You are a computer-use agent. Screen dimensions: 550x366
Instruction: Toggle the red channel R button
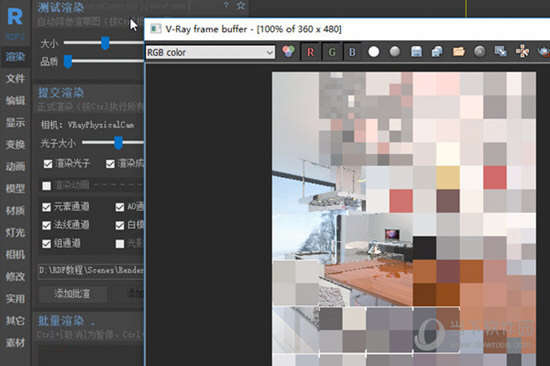[x=310, y=52]
